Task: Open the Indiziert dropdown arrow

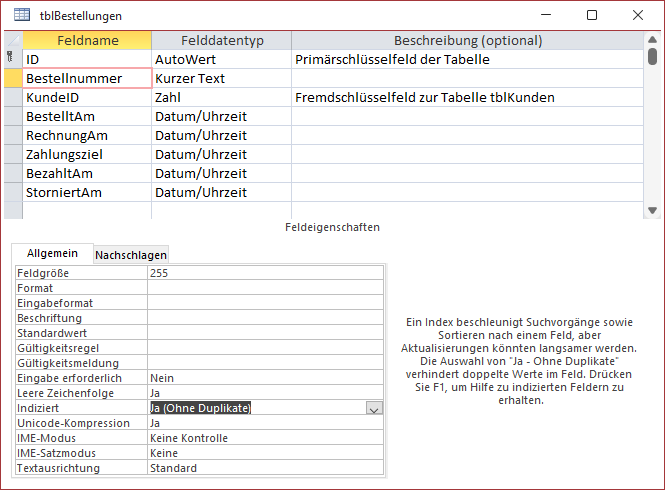Action: pyautogui.click(x=374, y=409)
